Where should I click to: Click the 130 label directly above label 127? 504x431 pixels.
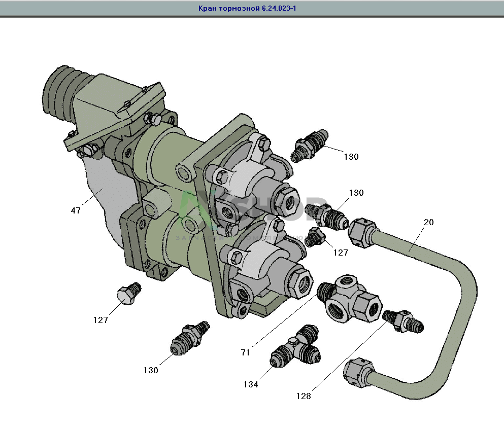pos(356,193)
